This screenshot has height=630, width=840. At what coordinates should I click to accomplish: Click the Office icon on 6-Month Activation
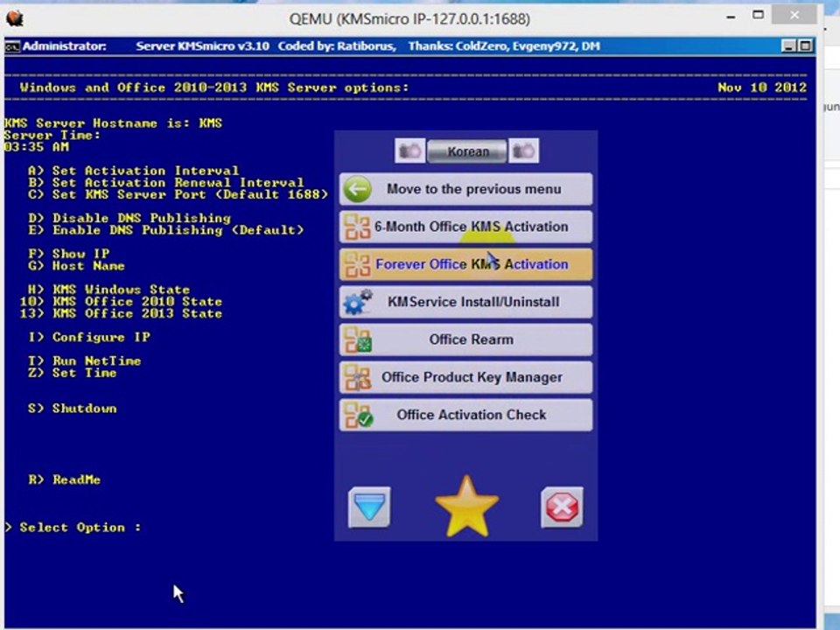357,227
